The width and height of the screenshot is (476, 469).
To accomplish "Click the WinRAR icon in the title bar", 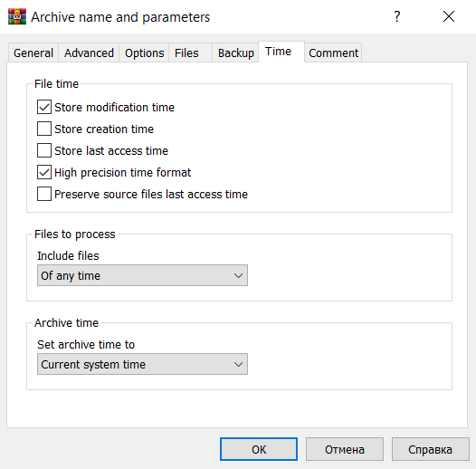I will click(17, 16).
